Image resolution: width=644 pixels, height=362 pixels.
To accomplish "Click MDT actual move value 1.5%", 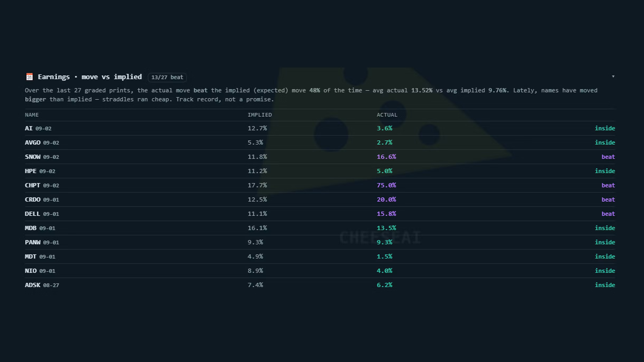I will [x=384, y=257].
